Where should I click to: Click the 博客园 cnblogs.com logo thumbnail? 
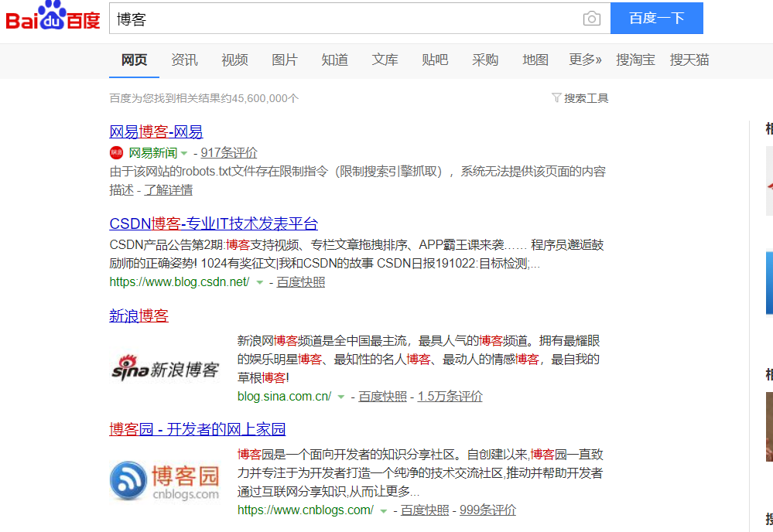165,481
